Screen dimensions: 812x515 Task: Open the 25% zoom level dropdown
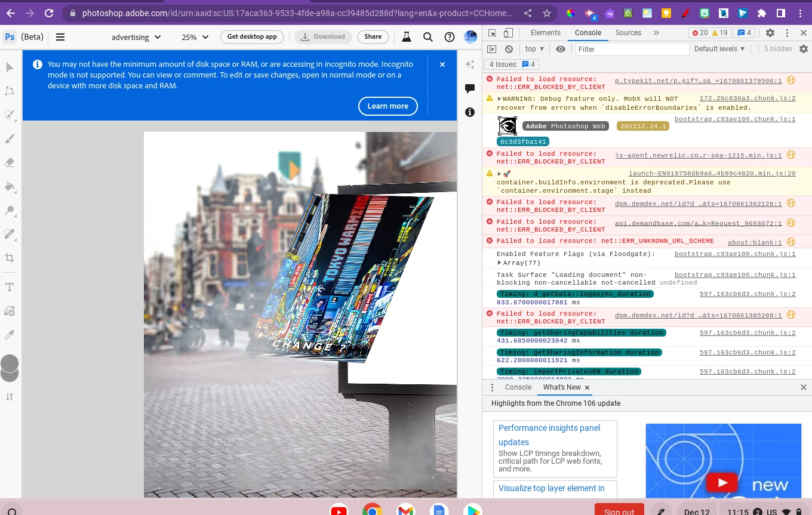coord(195,37)
